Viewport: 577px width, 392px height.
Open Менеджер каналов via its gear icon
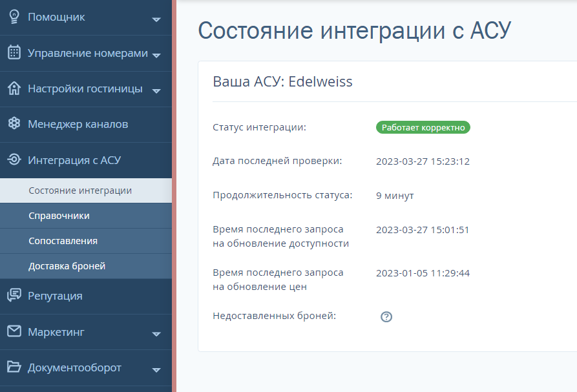14,123
